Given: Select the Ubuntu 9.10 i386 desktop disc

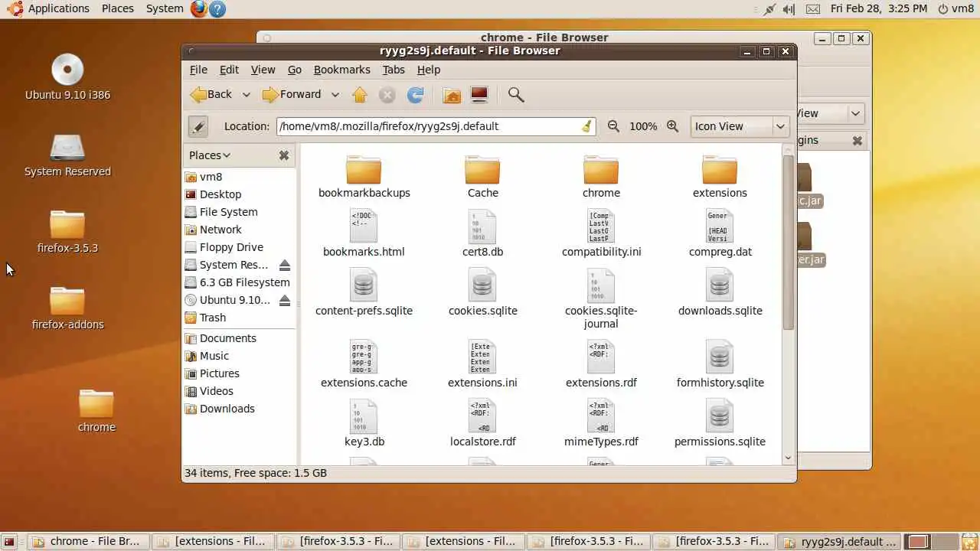Looking at the screenshot, I should click(x=67, y=78).
